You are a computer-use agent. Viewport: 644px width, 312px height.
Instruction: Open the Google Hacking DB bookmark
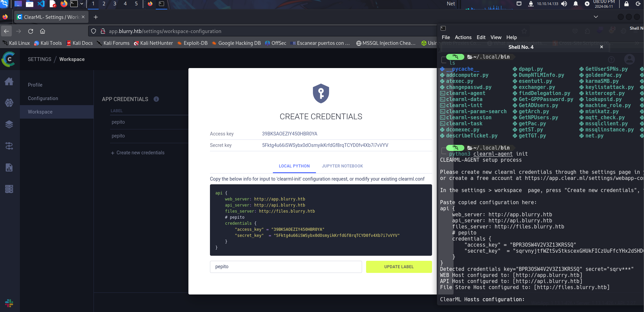pos(236,43)
